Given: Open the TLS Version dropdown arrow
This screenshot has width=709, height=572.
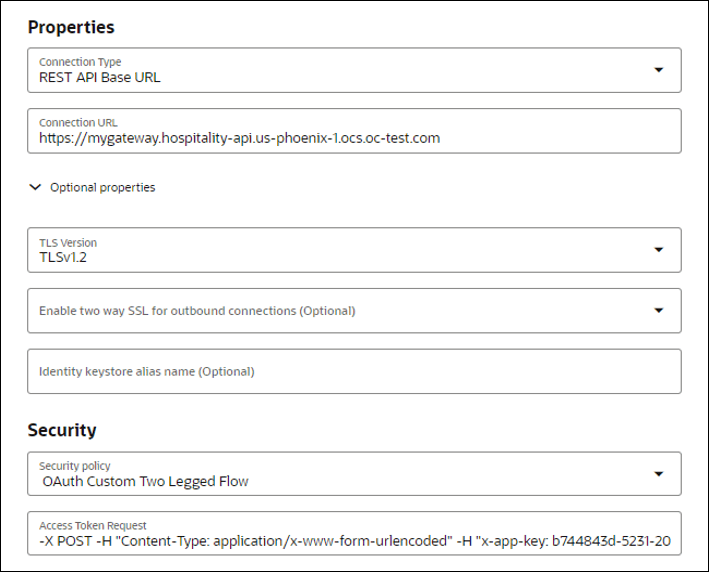Looking at the screenshot, I should click(659, 250).
